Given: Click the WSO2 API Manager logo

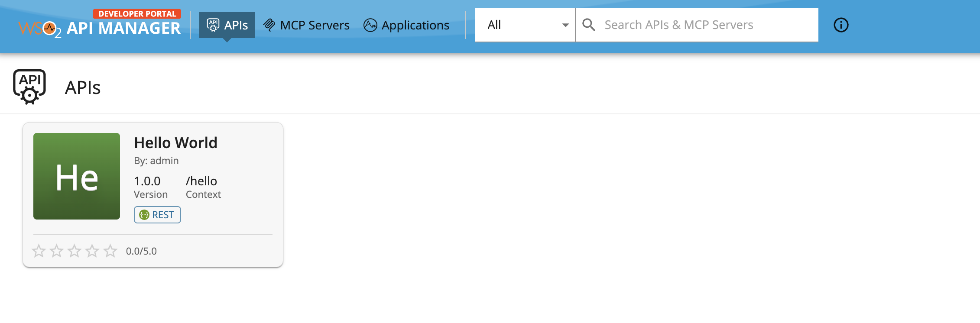Looking at the screenshot, I should click(x=99, y=25).
